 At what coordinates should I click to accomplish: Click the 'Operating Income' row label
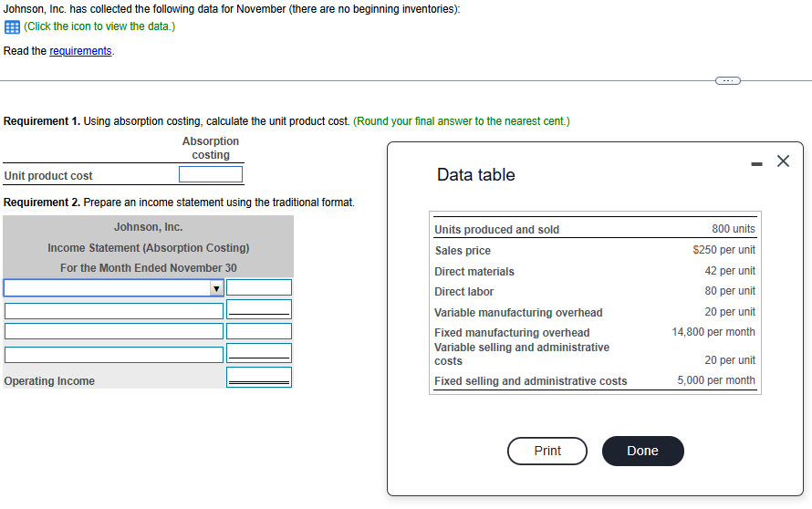click(49, 381)
